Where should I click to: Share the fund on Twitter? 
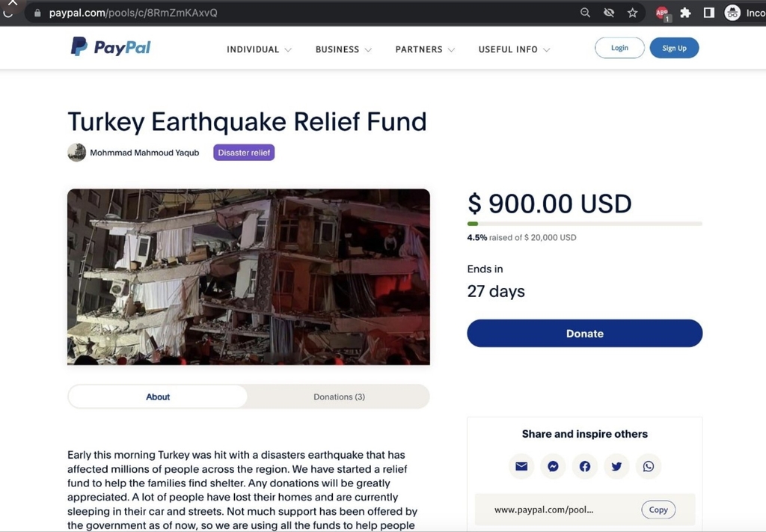pyautogui.click(x=616, y=466)
